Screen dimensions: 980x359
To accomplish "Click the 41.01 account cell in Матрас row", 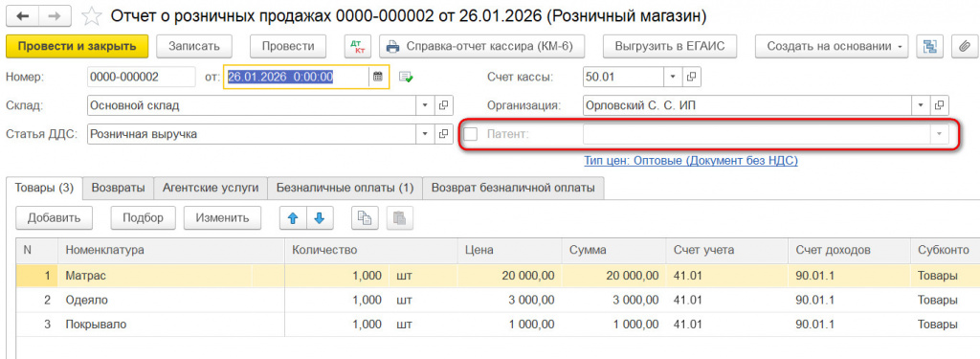I will point(727,275).
